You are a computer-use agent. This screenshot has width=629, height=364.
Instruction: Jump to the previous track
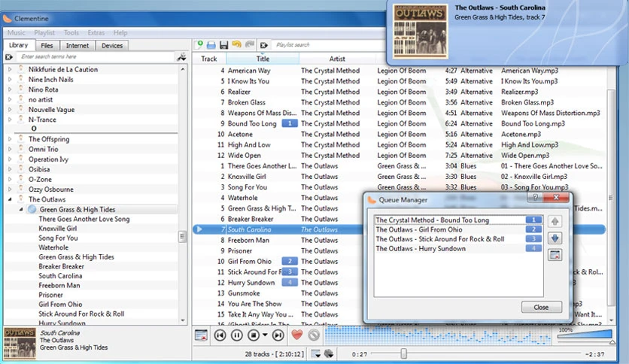click(220, 335)
